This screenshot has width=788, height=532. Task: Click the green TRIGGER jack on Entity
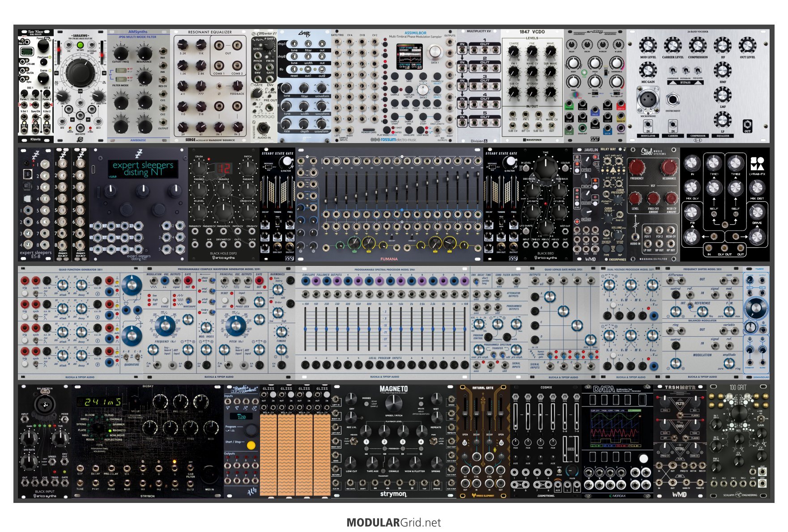(x=569, y=103)
